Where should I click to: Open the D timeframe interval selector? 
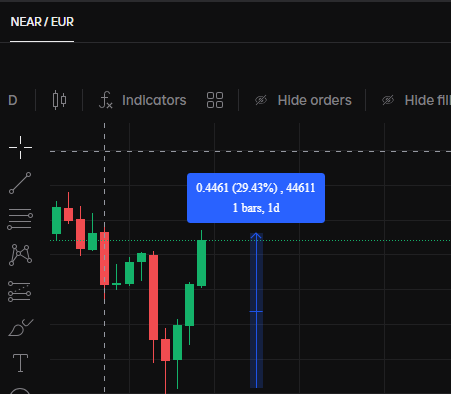tap(13, 100)
